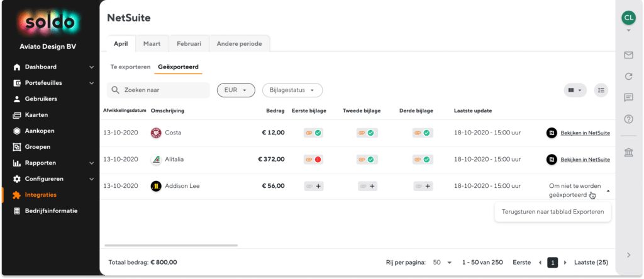Viewport: 644px width, 279px height.
Task: Open the chat message icon
Action: (628, 97)
